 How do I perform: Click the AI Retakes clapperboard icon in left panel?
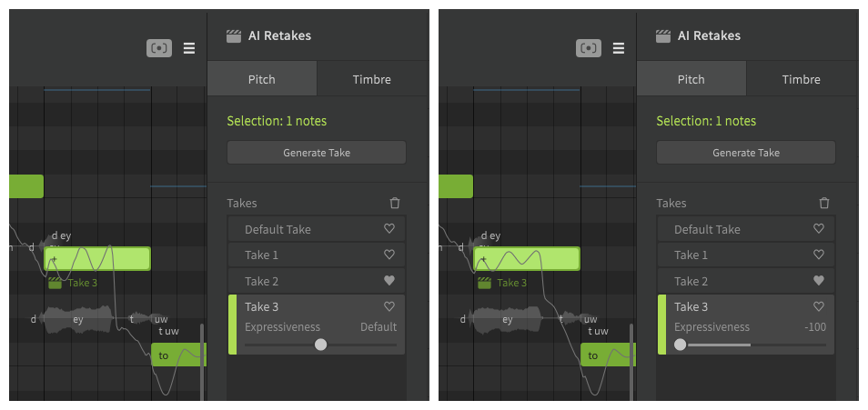[x=234, y=36]
